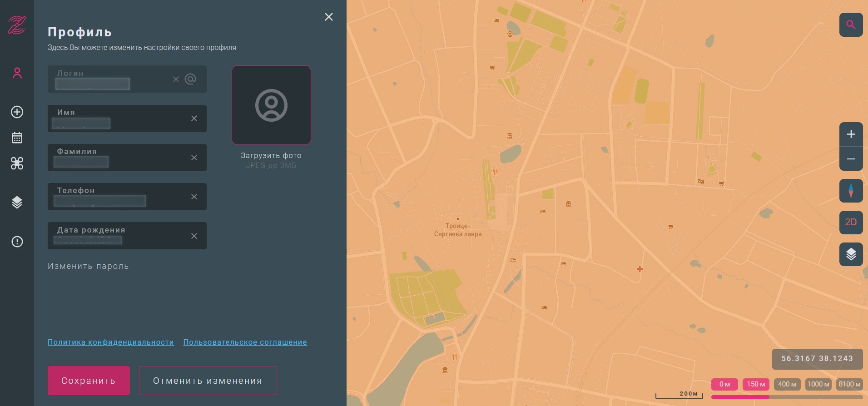Toggle the 0 м altitude filter
The height and width of the screenshot is (406, 868).
point(724,384)
